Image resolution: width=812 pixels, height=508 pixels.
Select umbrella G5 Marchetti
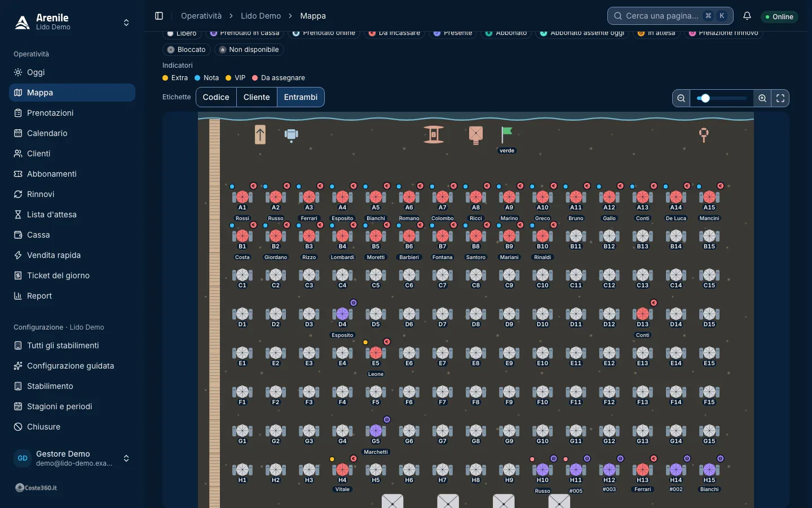tap(376, 431)
